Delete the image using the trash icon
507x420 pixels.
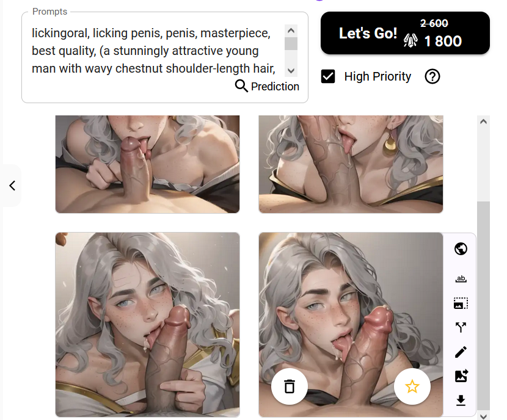tap(290, 386)
